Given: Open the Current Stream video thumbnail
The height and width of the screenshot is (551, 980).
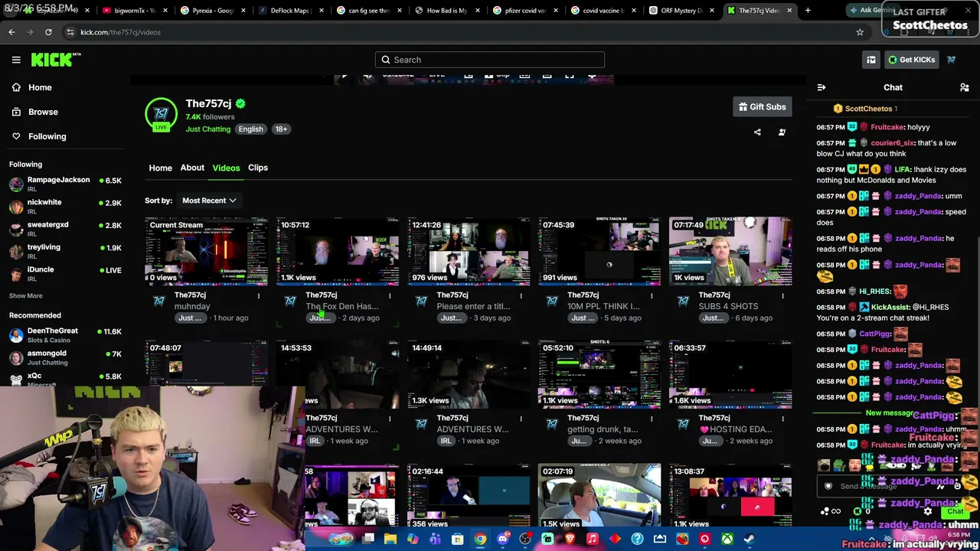Looking at the screenshot, I should tap(206, 251).
